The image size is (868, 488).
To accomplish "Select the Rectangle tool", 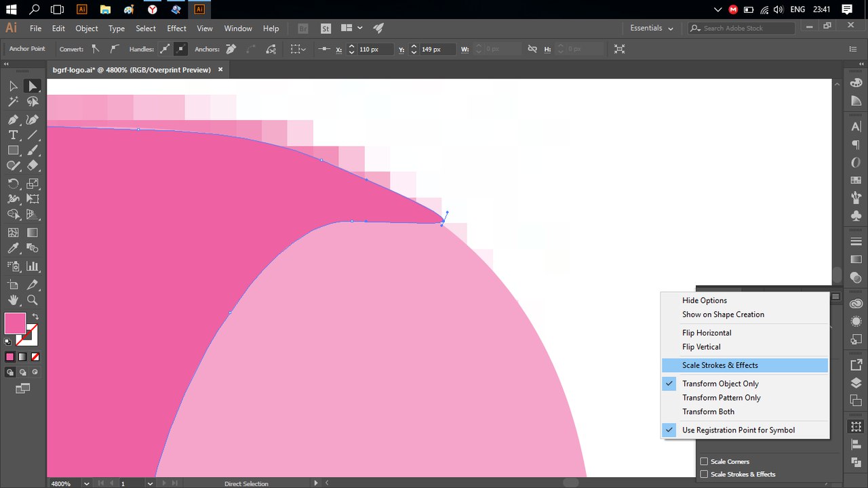I will point(13,150).
